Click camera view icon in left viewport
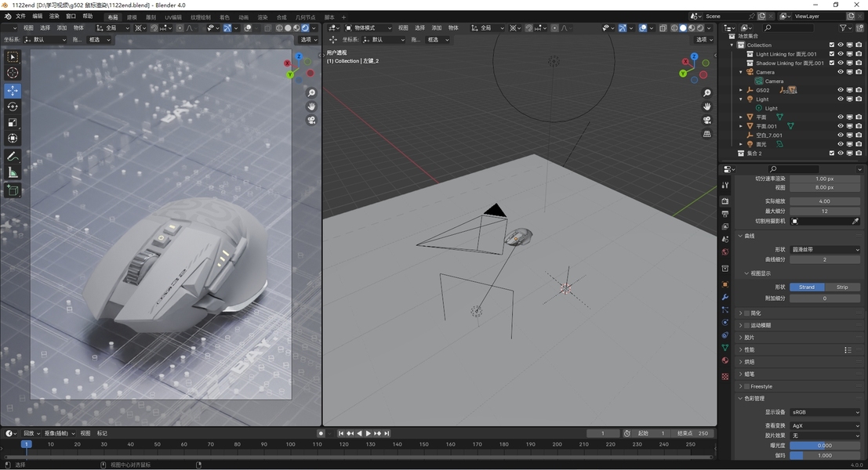This screenshot has width=868, height=470. 311,120
